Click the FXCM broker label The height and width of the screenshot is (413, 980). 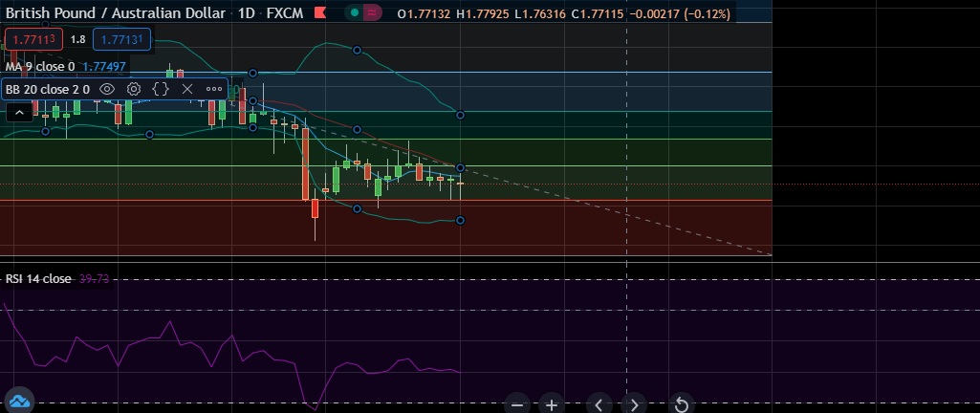click(285, 13)
